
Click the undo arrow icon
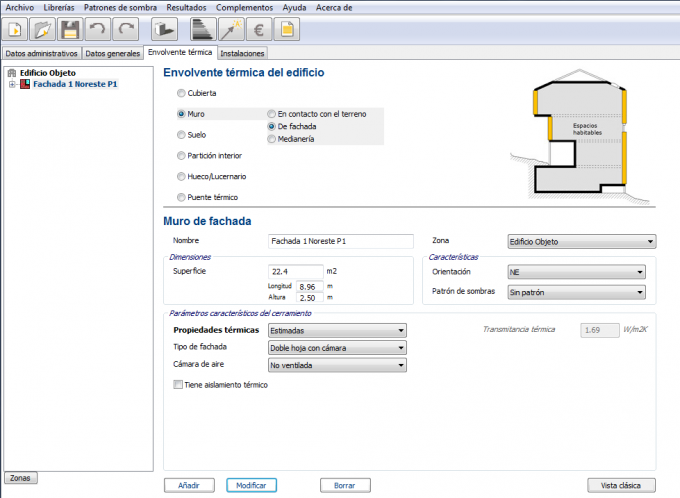tap(97, 30)
